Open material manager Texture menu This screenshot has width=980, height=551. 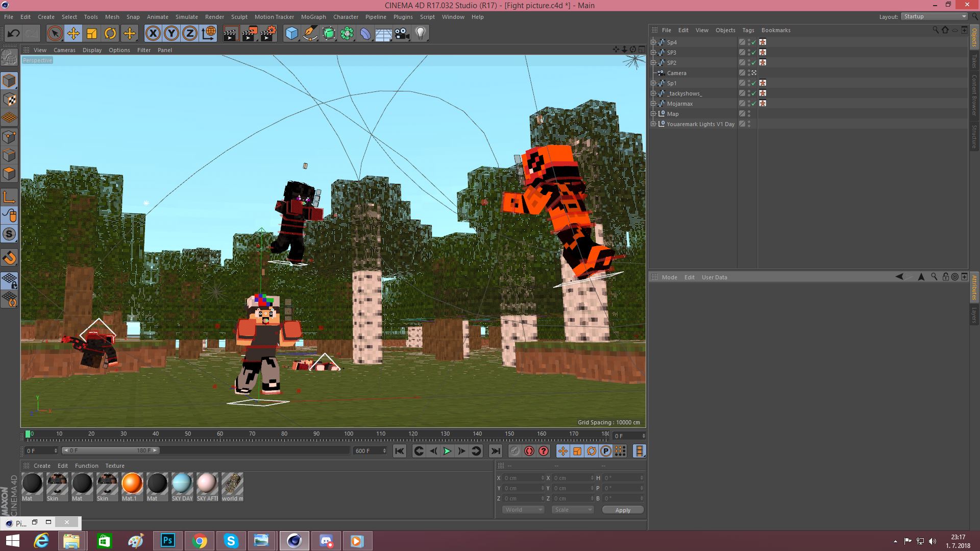click(115, 466)
